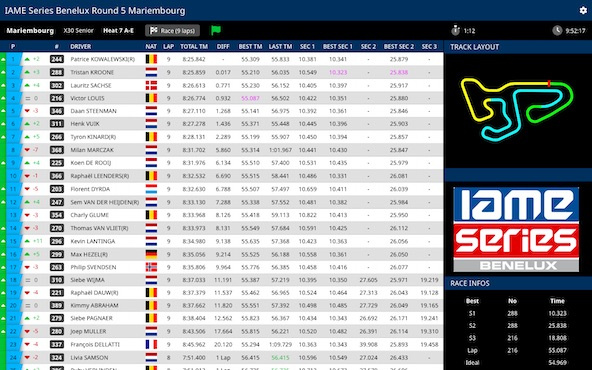Click French flag for François DELLATTI

[151, 345]
